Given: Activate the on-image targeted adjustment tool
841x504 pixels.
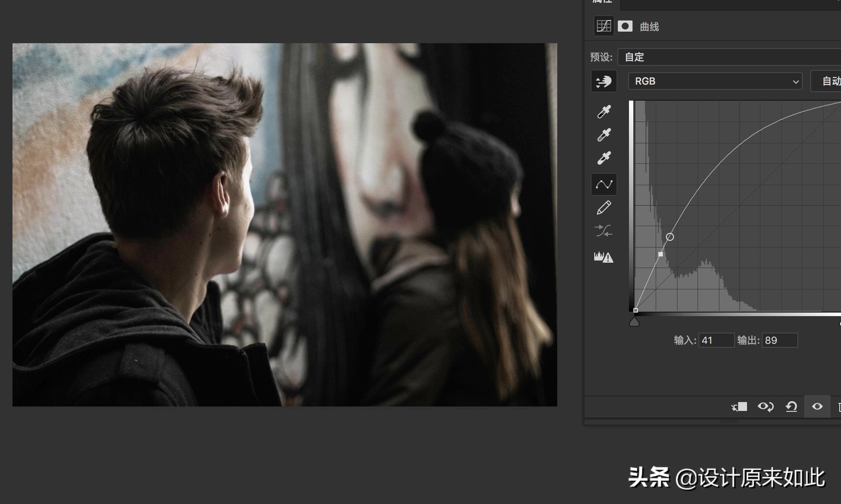Looking at the screenshot, I should (604, 81).
